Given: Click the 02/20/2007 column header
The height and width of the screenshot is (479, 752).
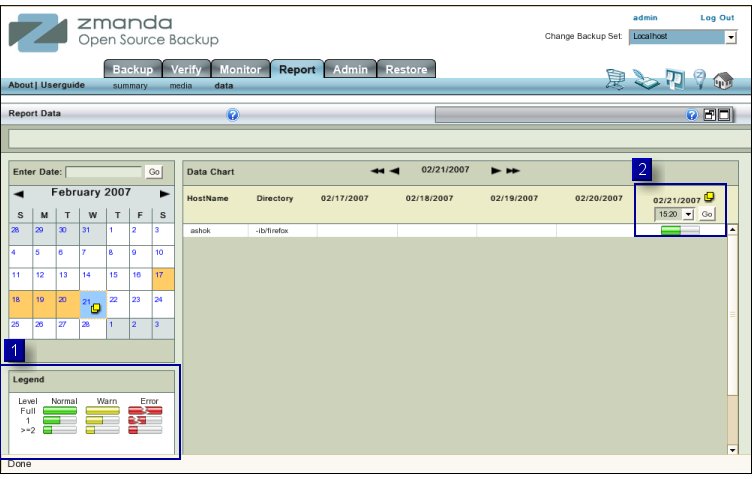Looking at the screenshot, I should [599, 198].
